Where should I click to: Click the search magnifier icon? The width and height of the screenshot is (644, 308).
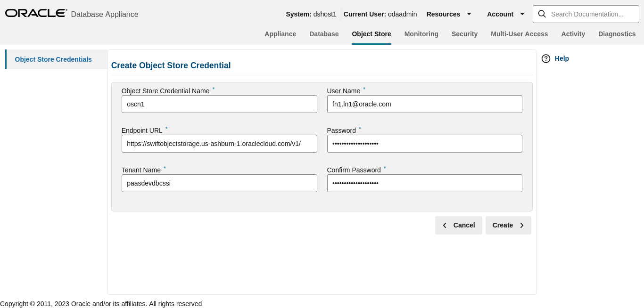(542, 14)
